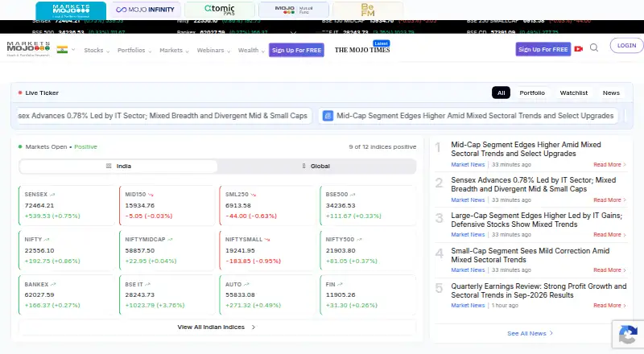Click the SML250 down-trend arrow icon
Viewport: 644px width, 354px height.
point(254,195)
